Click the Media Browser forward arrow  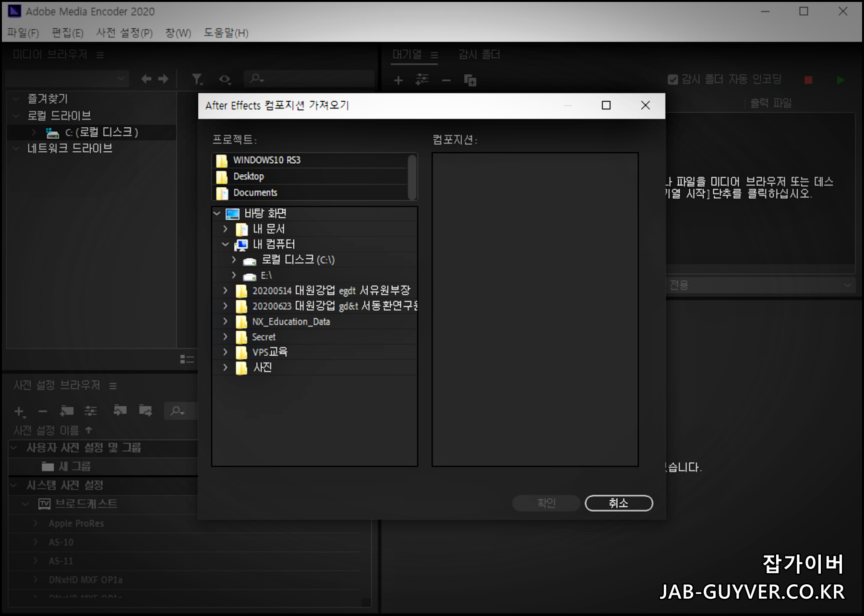click(x=163, y=79)
